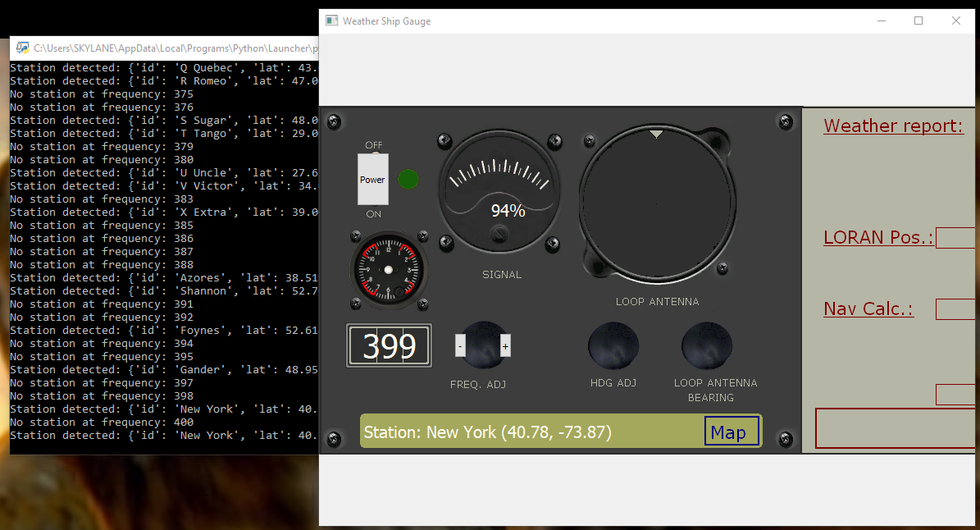Screen dimensions: 980x530
Task: Select the LORAN Pos. label
Action: (x=877, y=238)
